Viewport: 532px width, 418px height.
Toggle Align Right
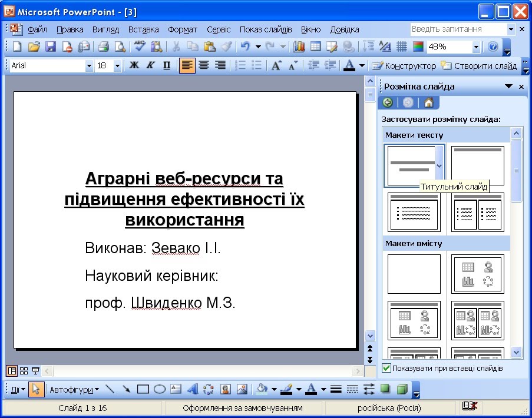(220, 65)
